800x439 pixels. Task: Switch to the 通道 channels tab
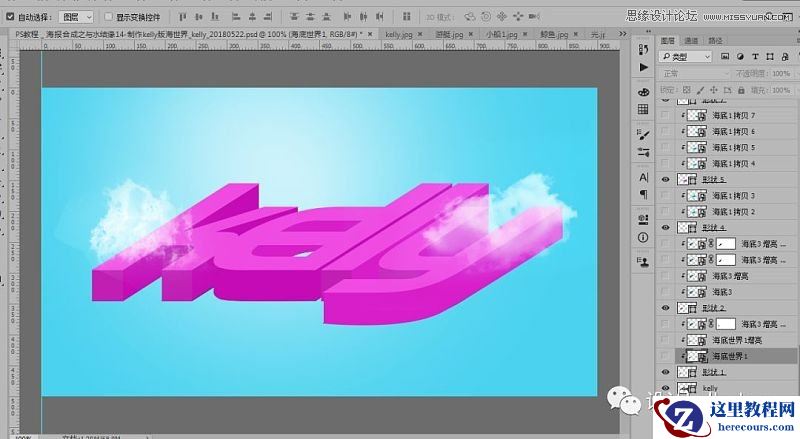click(691, 40)
